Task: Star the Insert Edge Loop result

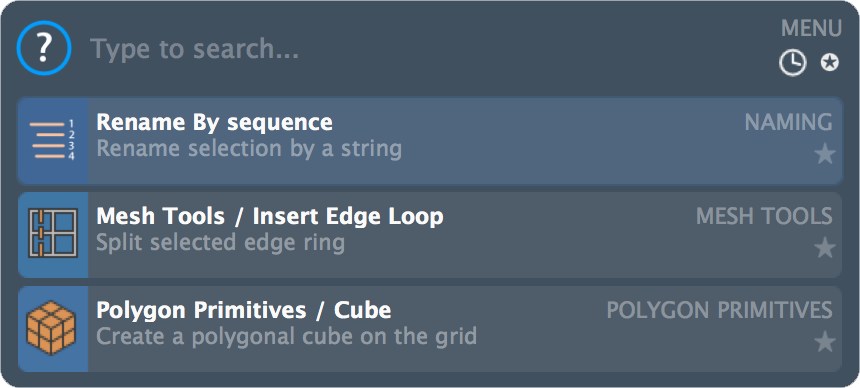Action: [x=824, y=248]
